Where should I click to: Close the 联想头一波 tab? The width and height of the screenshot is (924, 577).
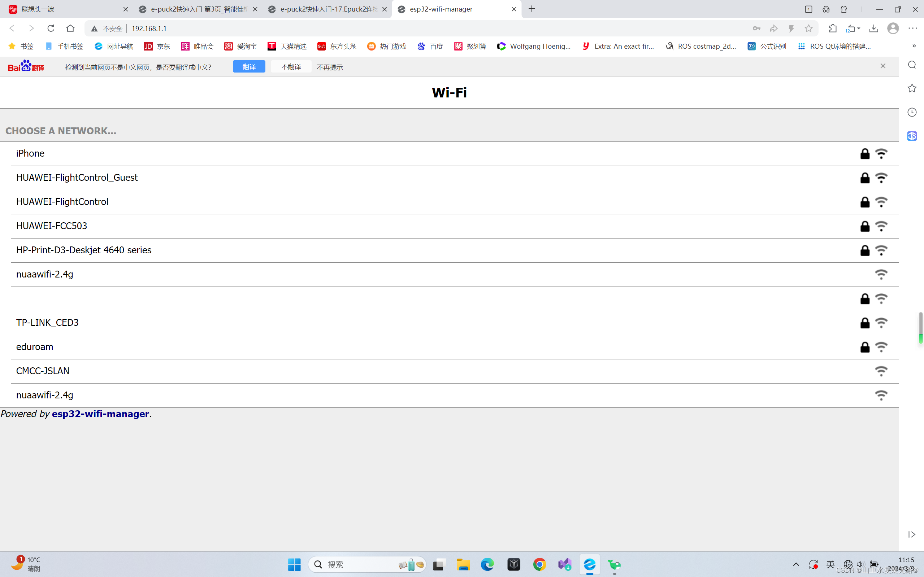coord(125,9)
